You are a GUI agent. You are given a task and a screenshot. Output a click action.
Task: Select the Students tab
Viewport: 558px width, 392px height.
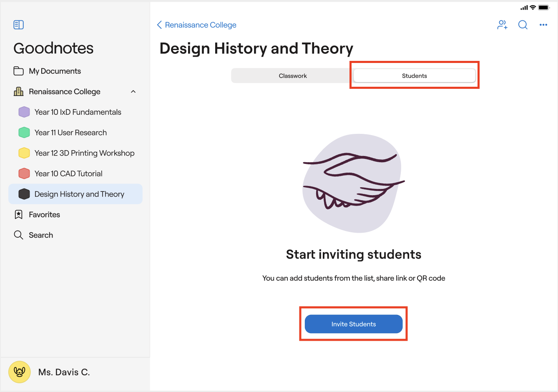point(414,76)
